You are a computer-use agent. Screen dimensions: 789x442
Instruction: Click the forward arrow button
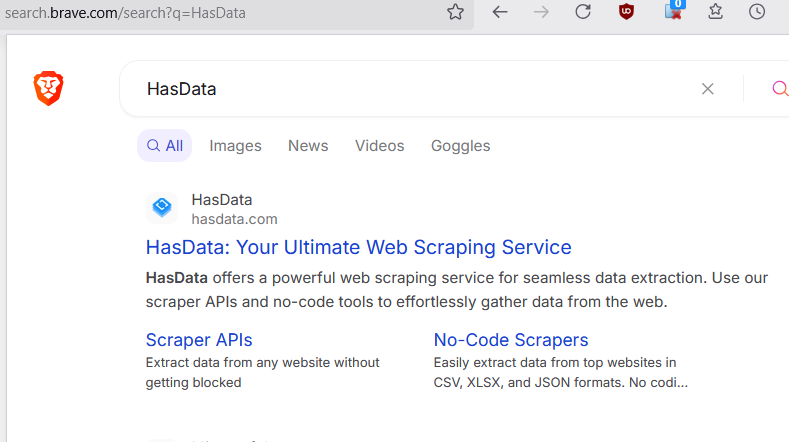pos(541,12)
